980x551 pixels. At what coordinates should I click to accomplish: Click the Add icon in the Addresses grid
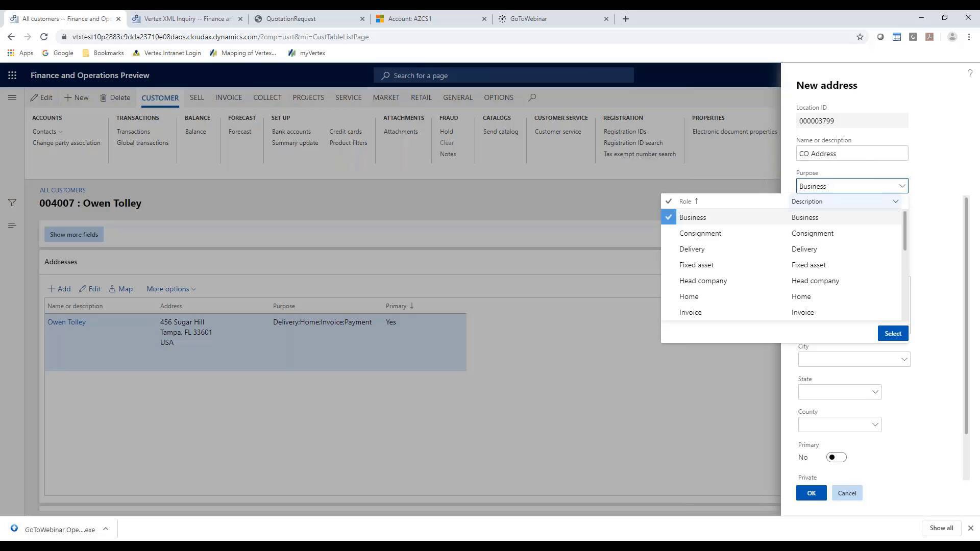[x=59, y=289]
